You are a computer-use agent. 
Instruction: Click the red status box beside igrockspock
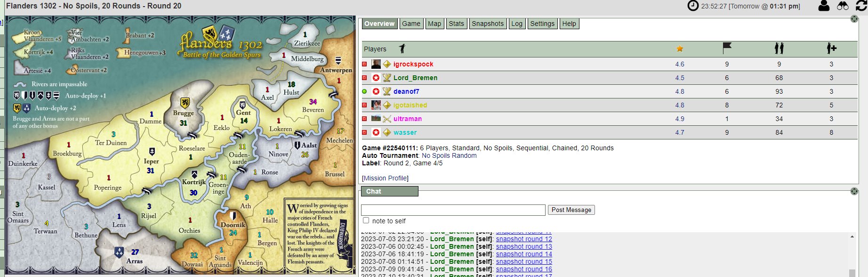point(364,64)
